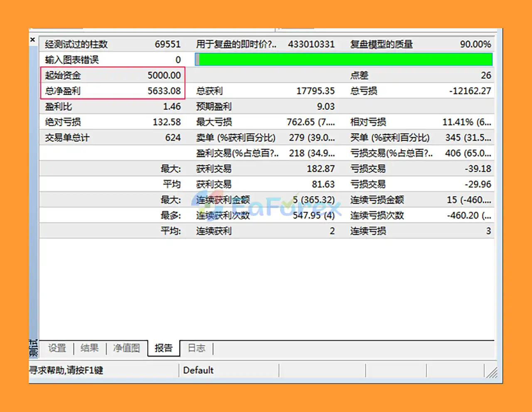Click the green progress bar
532x412 pixels.
pos(344,59)
